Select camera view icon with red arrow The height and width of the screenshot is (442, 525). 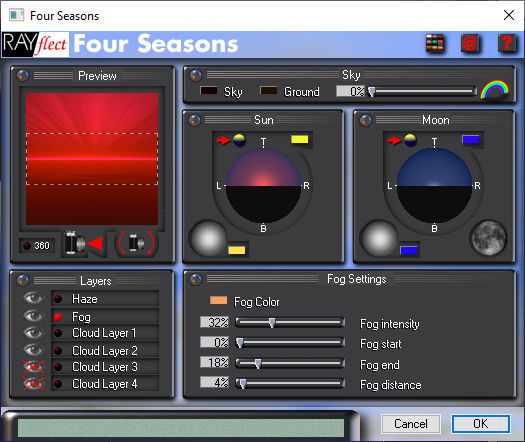tap(83, 243)
